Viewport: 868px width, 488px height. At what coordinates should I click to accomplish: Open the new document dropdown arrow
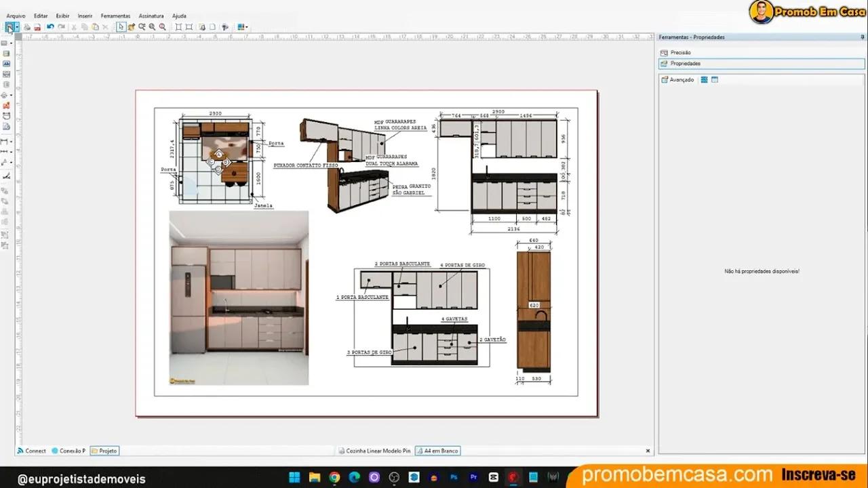tap(17, 27)
